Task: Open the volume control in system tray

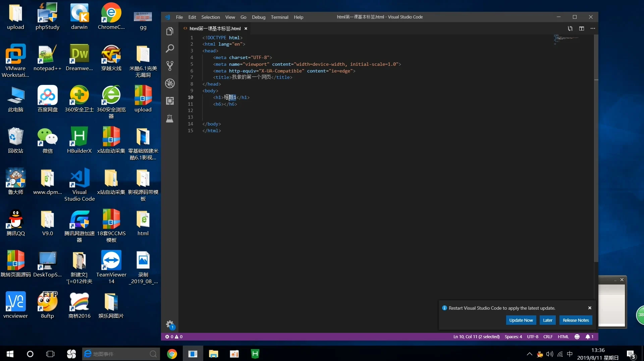Action: point(549,354)
